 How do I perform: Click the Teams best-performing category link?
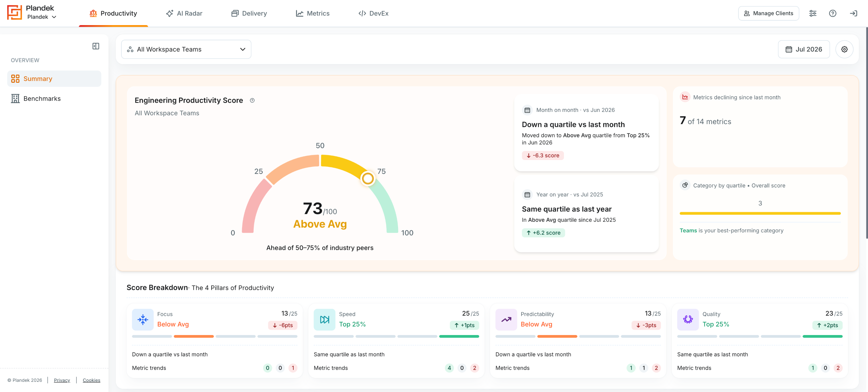[688, 231]
